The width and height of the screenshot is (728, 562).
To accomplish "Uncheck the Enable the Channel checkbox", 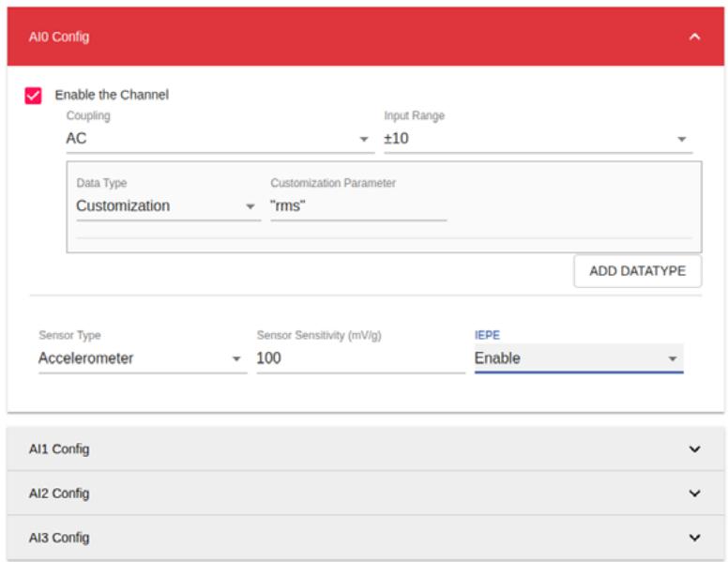I will click(x=33, y=96).
